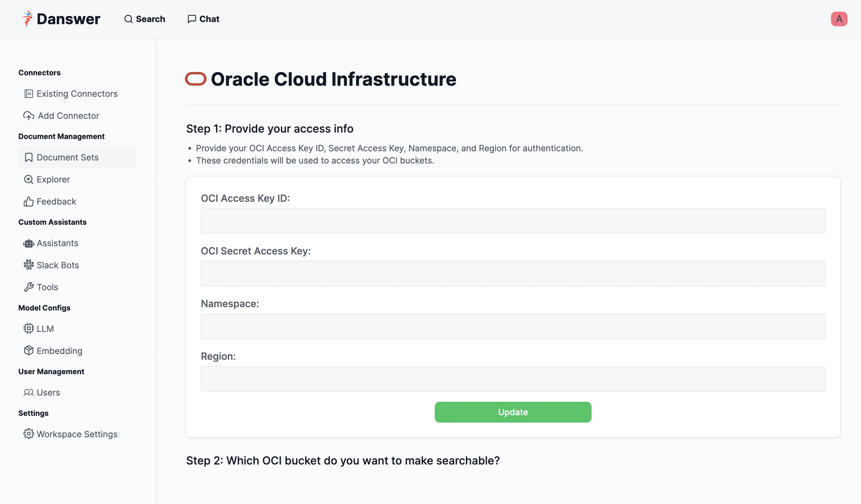Click the Feedback thumbs-up icon
The height and width of the screenshot is (504, 861).
[x=29, y=201]
